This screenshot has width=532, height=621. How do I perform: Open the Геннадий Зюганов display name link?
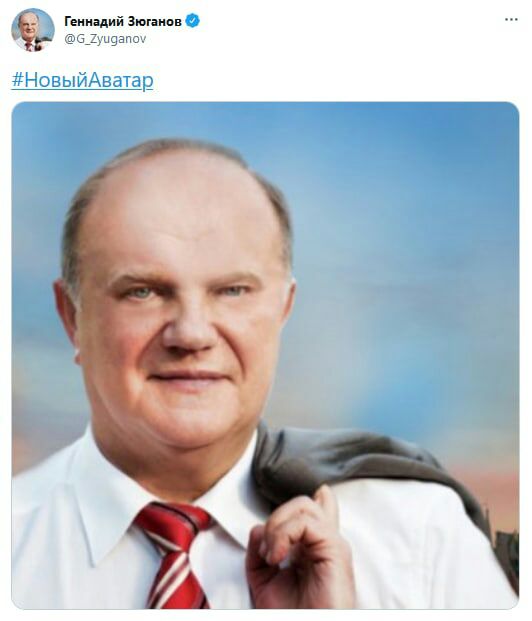(x=123, y=21)
